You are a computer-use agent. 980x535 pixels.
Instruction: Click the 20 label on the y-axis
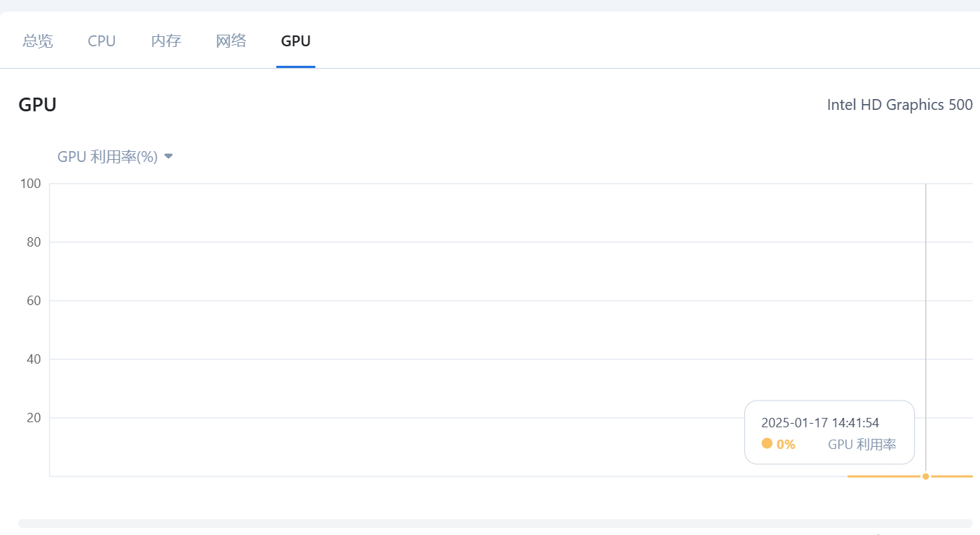pyautogui.click(x=33, y=418)
